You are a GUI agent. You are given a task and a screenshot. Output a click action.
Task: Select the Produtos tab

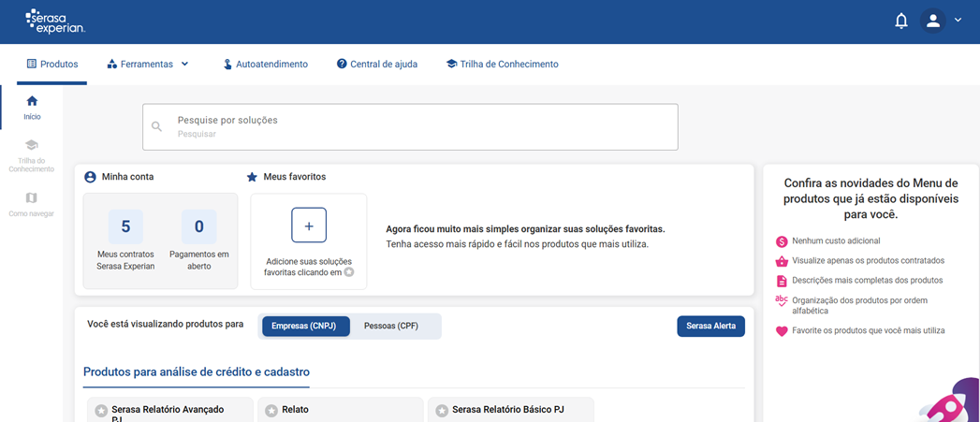[52, 64]
